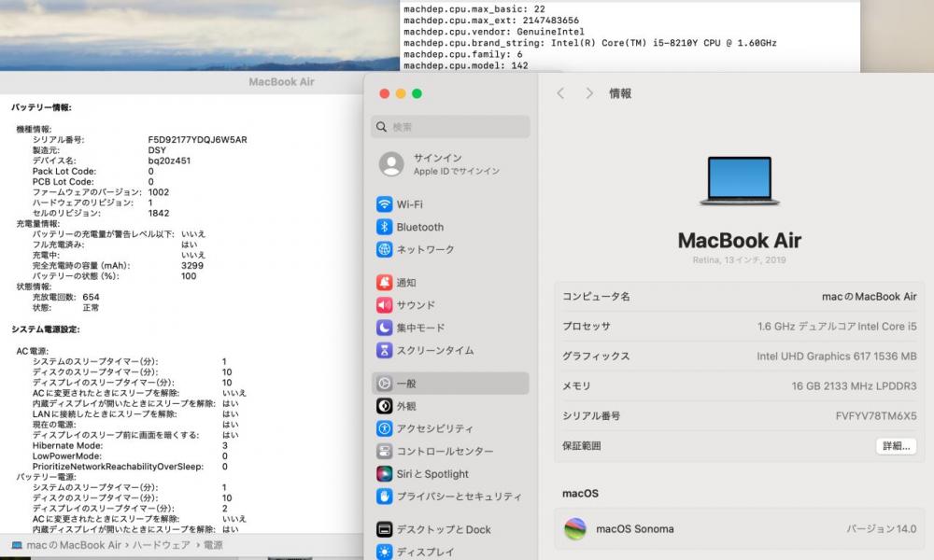Open サウンド speaker icon
Viewport: 934px width, 560px height.
point(384,305)
